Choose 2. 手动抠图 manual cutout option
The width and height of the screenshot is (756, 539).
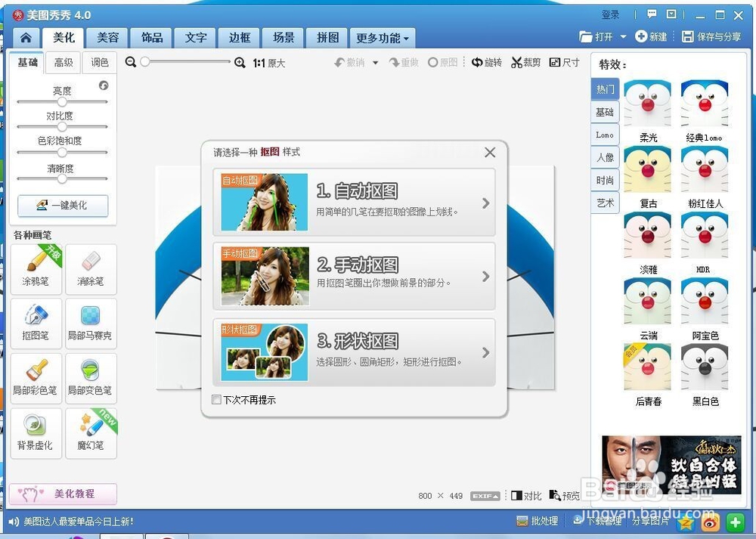[x=354, y=276]
